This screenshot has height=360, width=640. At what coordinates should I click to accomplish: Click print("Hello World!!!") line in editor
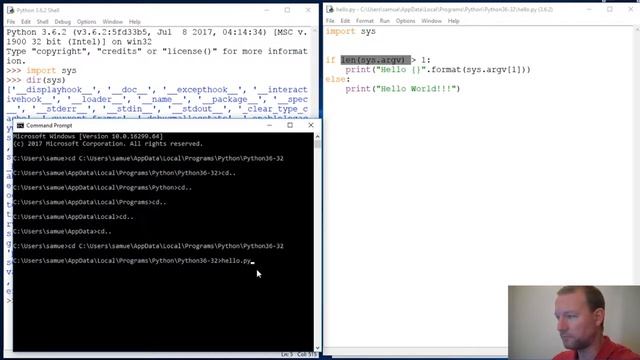click(x=403, y=89)
